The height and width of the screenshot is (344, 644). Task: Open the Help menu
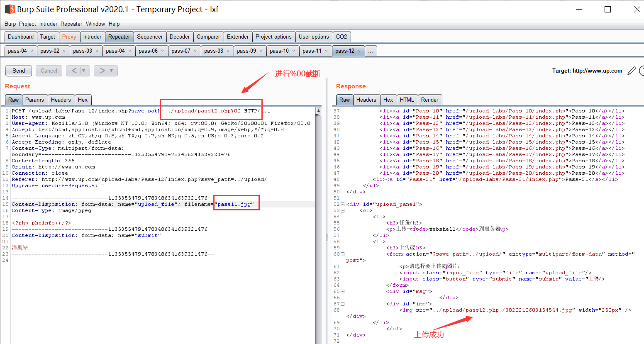pyautogui.click(x=114, y=24)
